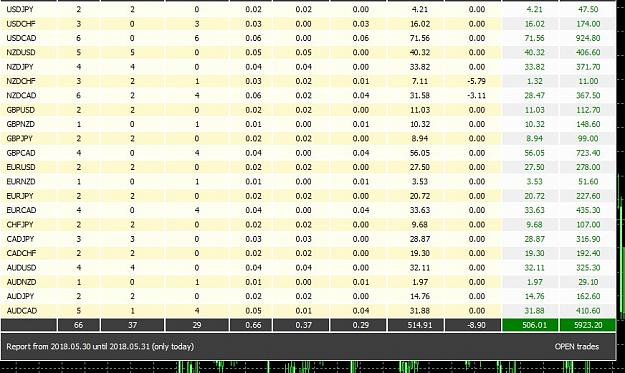Select the NZDUSD pips value 406.60
The height and width of the screenshot is (373, 625).
point(588,52)
